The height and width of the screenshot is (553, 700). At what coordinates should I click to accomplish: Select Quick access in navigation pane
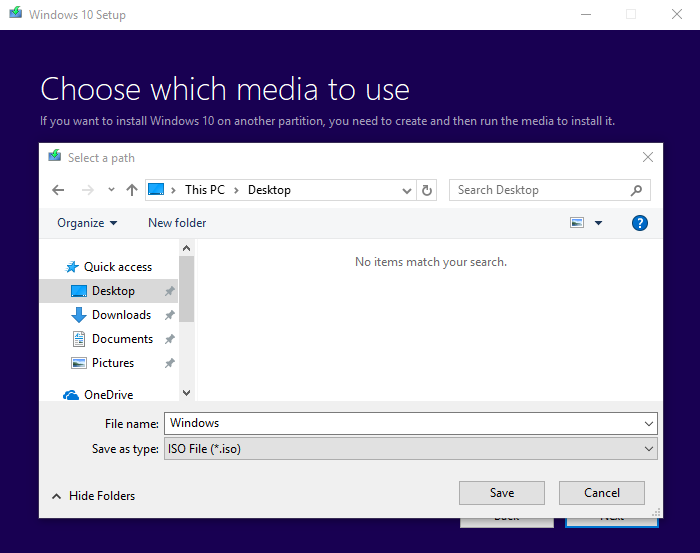click(x=118, y=267)
